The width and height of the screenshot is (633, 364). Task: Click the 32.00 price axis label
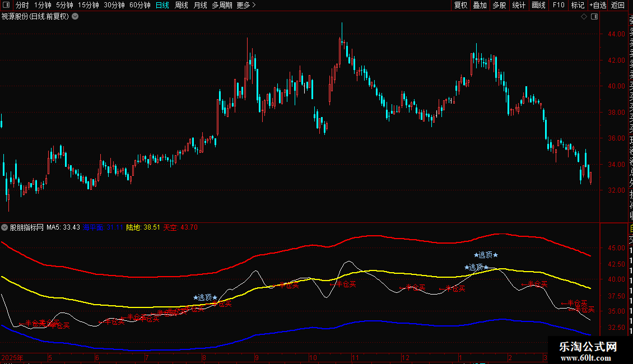[616, 190]
